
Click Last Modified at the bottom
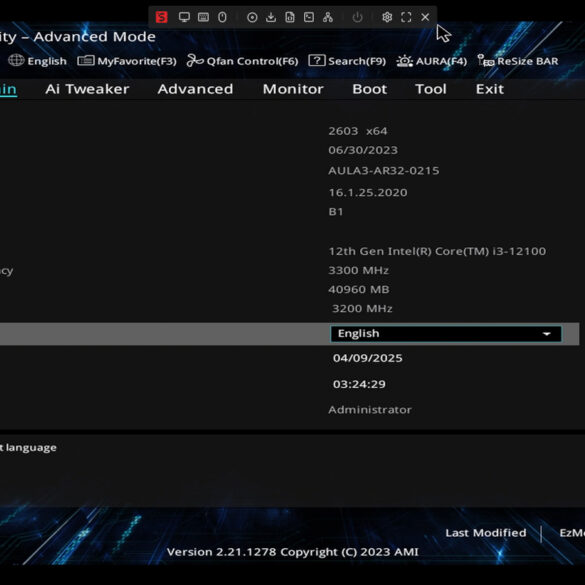[486, 533]
